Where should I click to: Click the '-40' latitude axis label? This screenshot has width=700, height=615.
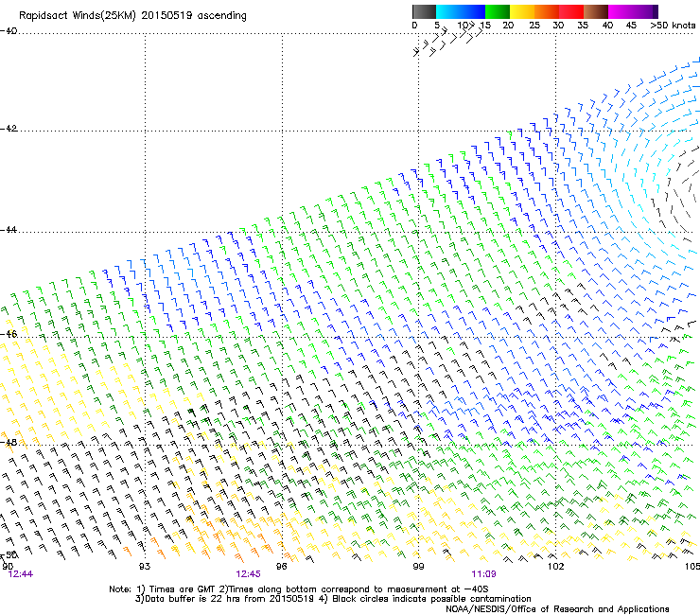9,31
